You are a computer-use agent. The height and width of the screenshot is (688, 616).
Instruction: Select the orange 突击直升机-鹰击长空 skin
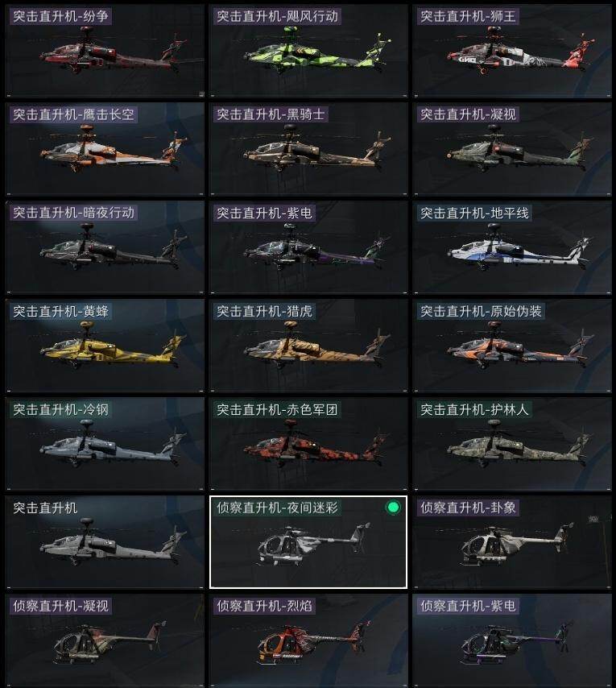pyautogui.click(x=105, y=149)
